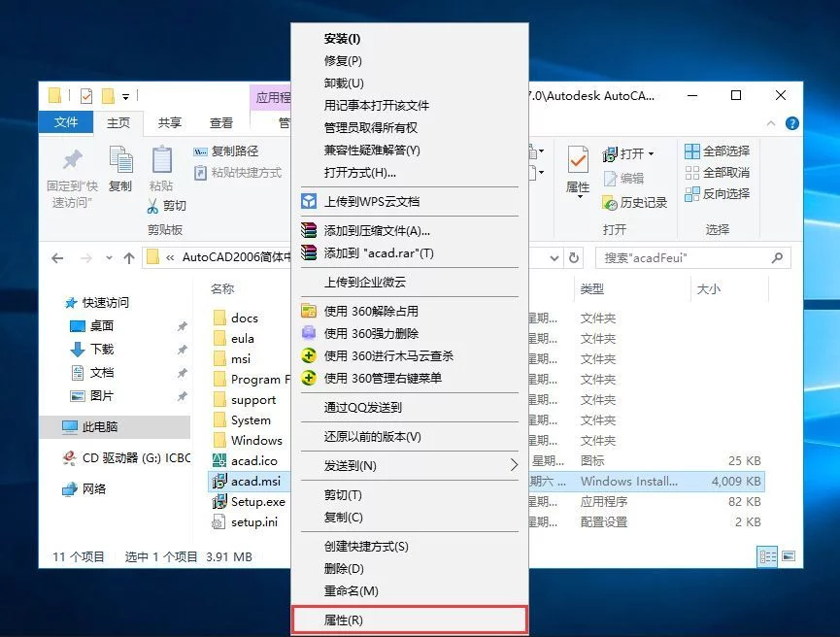Click WPS cloud upload icon in menu
This screenshot has width=840, height=637.
[309, 201]
